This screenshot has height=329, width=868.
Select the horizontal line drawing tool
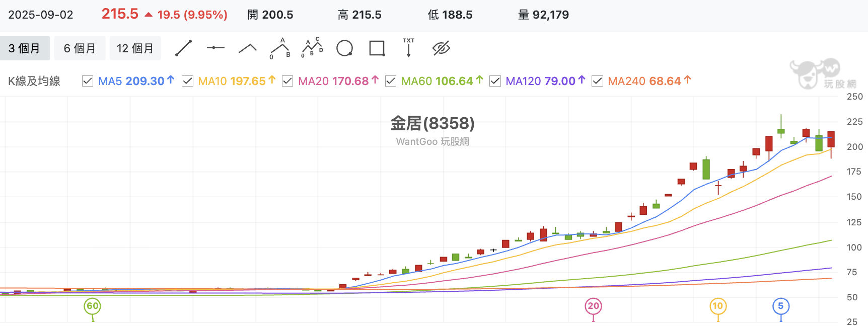(215, 48)
